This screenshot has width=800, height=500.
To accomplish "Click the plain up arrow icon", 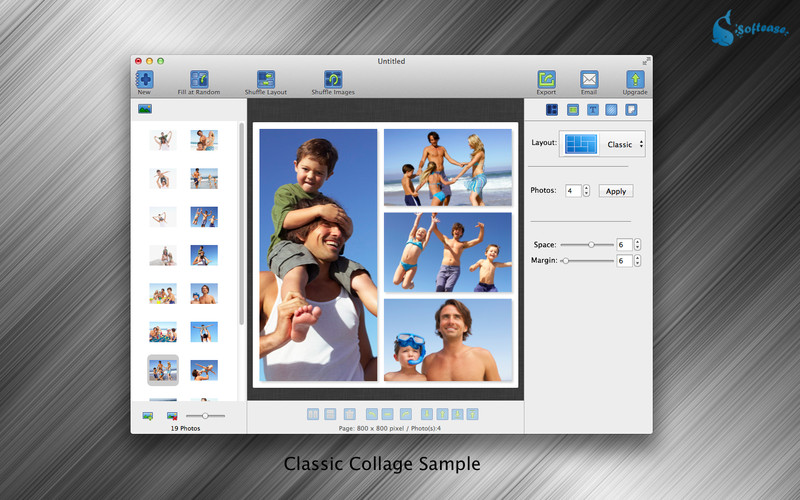I will point(442,414).
